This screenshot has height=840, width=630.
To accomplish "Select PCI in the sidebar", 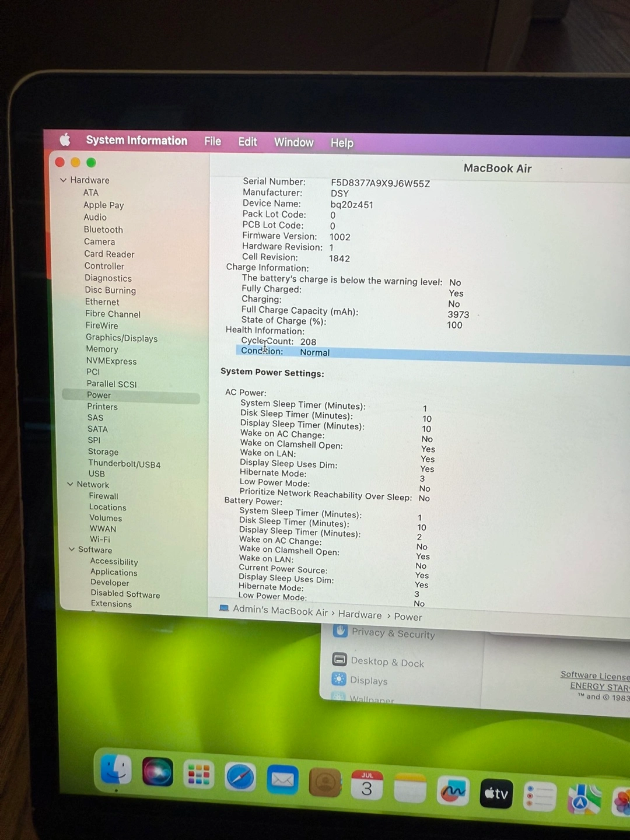I will 93,372.
